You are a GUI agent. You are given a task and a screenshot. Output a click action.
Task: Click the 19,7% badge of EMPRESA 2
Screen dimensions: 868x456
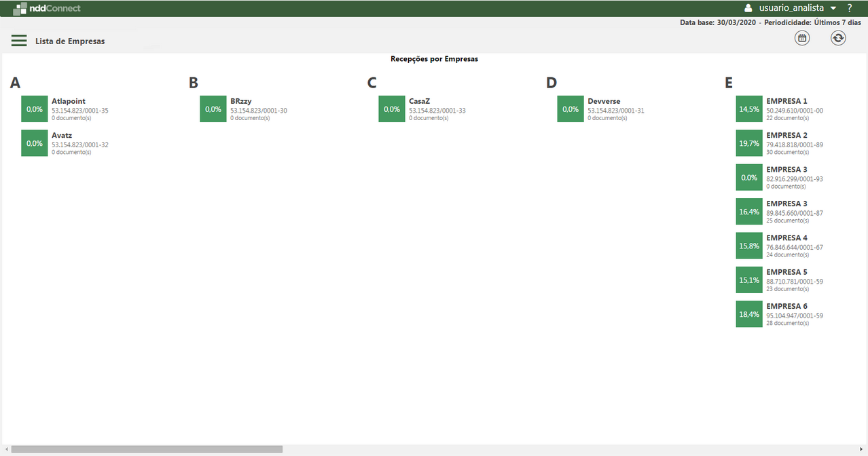(748, 143)
